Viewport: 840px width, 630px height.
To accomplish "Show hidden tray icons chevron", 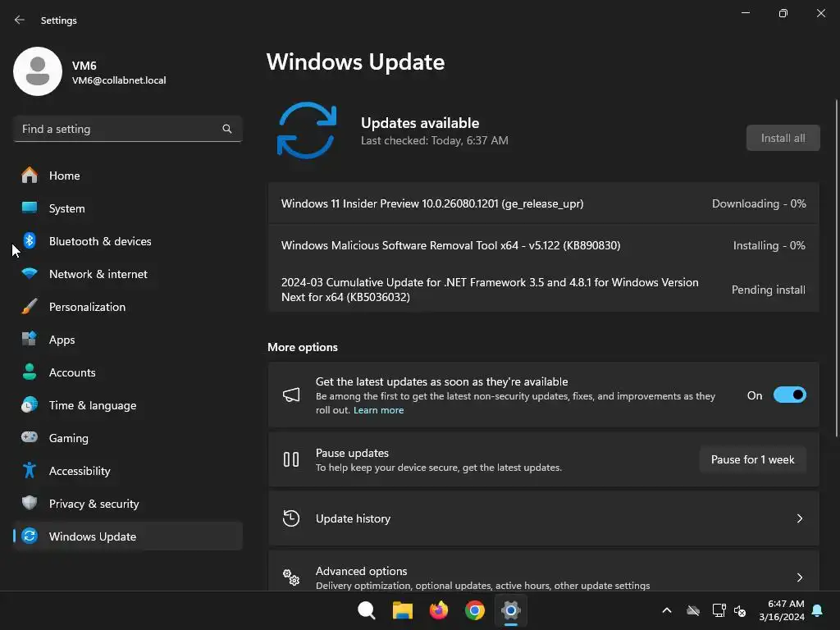I will pos(667,610).
